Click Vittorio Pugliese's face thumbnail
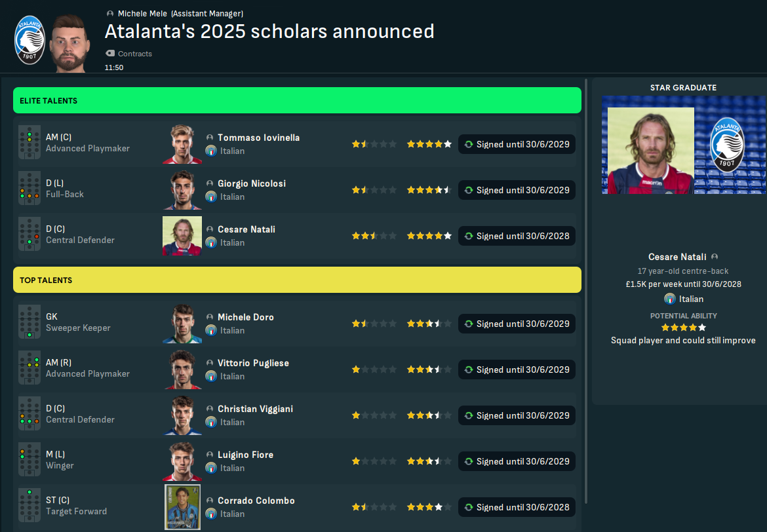The image size is (767, 532). point(182,370)
